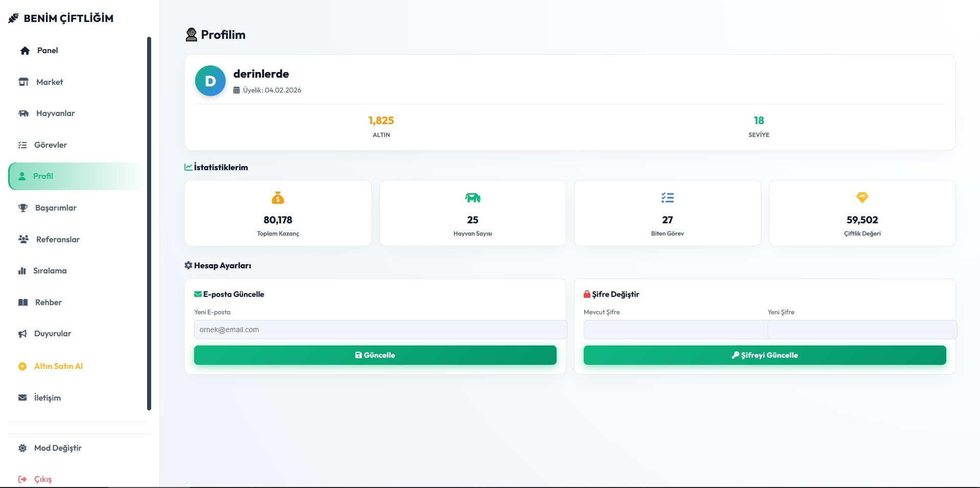Open Referanslar using the people icon
The height and width of the screenshot is (488, 980).
[23, 239]
